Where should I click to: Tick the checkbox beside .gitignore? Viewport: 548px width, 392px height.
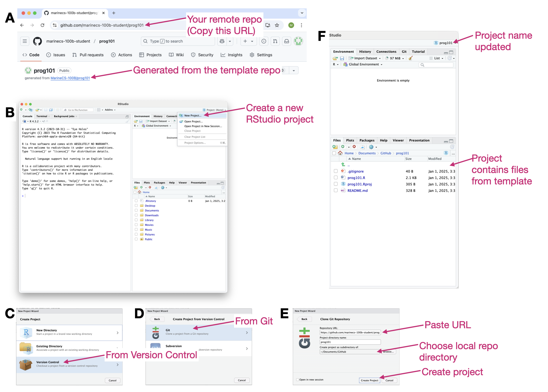(336, 171)
